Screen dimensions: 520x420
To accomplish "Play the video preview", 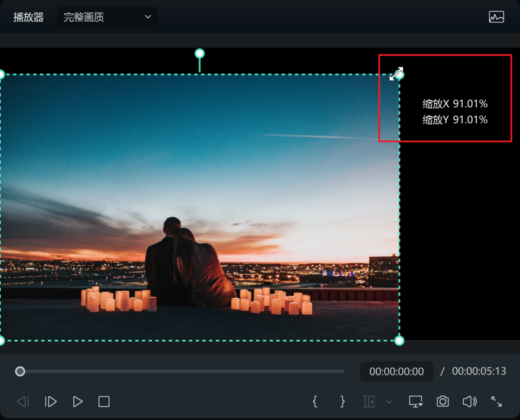I will coord(78,402).
